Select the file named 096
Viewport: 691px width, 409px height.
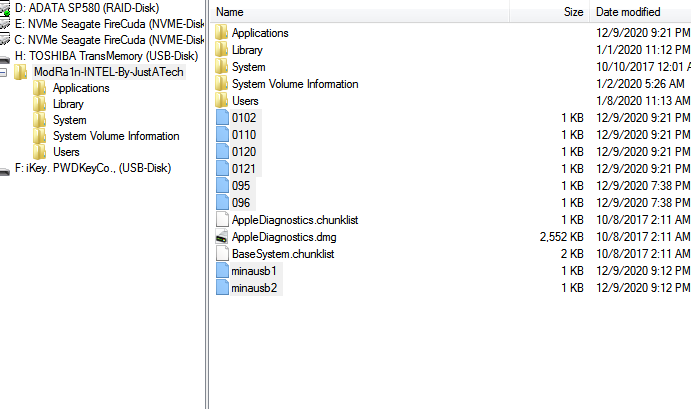[x=241, y=203]
